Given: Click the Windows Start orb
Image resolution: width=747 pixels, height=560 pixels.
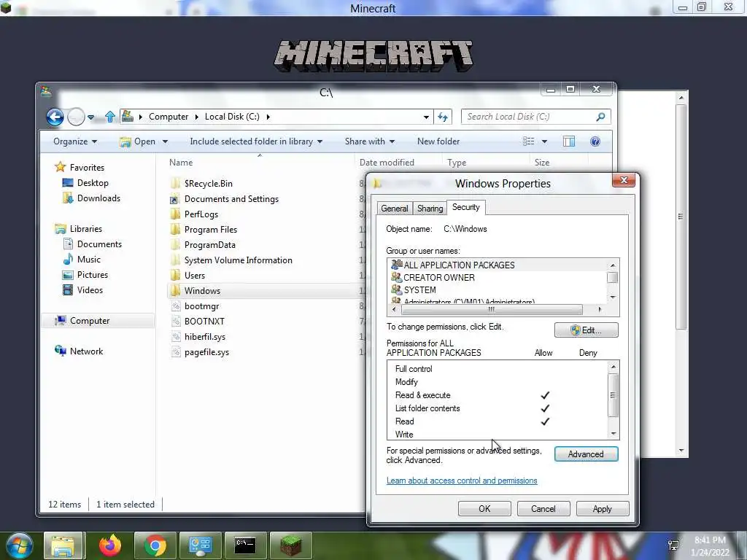Looking at the screenshot, I should click(19, 545).
